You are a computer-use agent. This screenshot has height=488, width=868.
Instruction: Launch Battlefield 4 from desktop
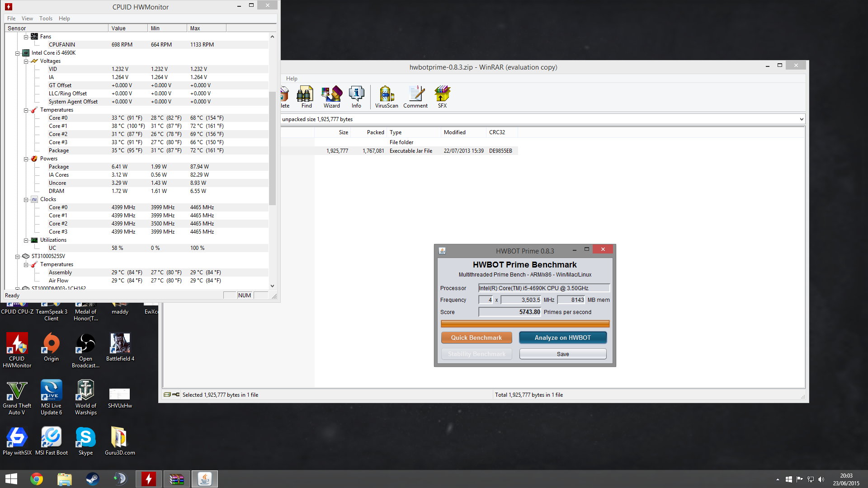(120, 347)
